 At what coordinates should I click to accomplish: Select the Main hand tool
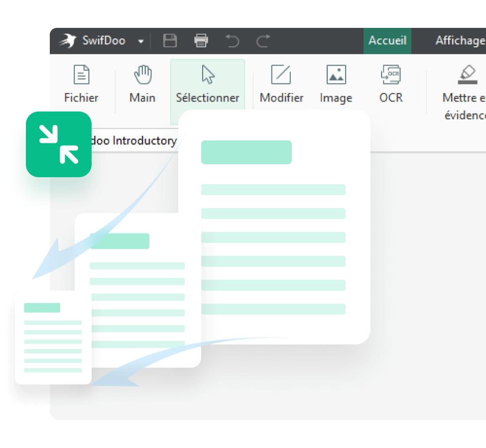(x=142, y=84)
